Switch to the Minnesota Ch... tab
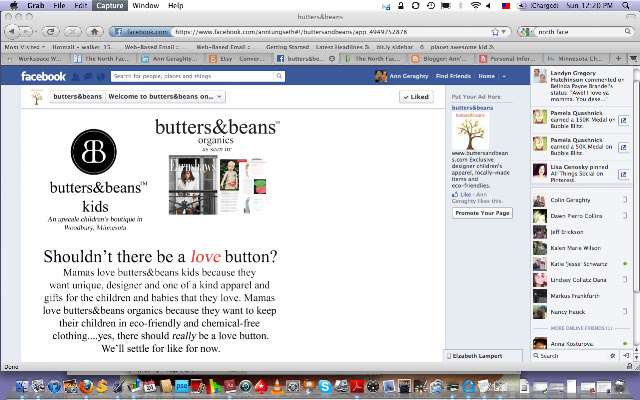This screenshot has width=640, height=400. click(575, 59)
